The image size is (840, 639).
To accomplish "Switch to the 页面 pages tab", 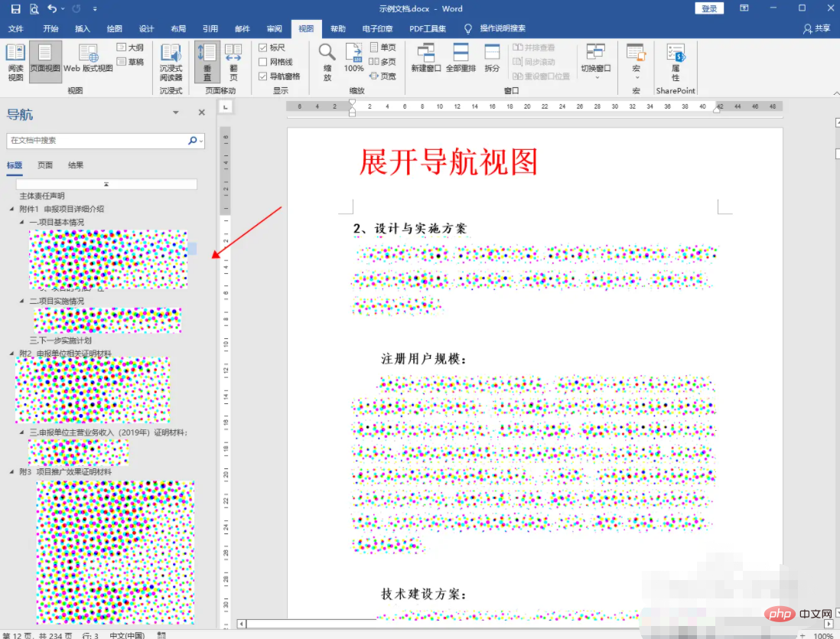I will [x=45, y=165].
